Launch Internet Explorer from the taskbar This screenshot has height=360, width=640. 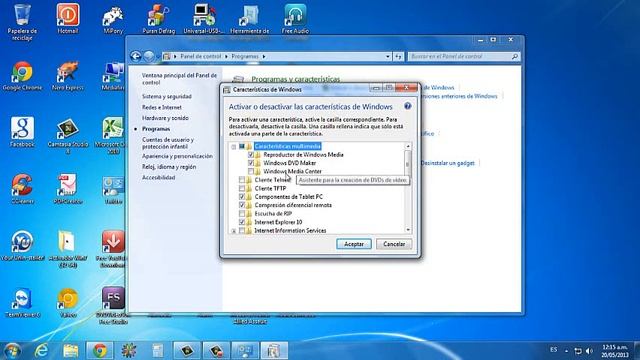click(x=41, y=351)
